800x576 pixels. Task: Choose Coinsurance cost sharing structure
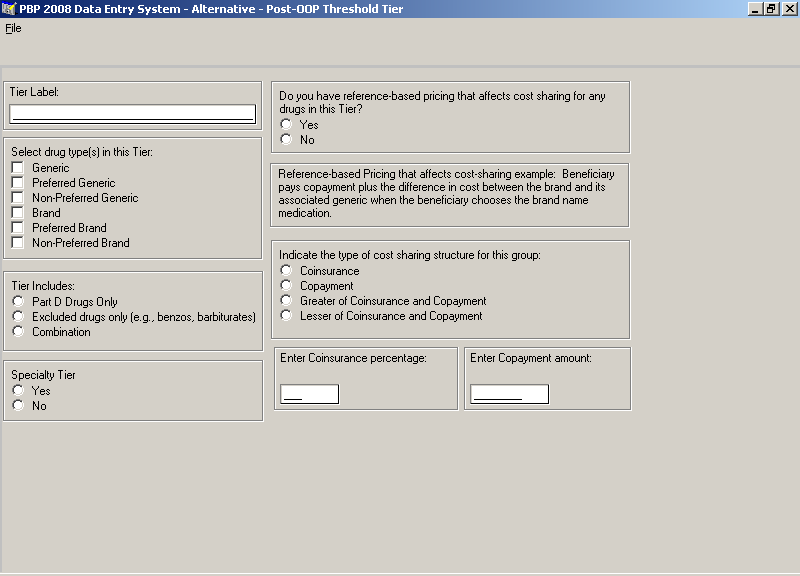pyautogui.click(x=286, y=271)
